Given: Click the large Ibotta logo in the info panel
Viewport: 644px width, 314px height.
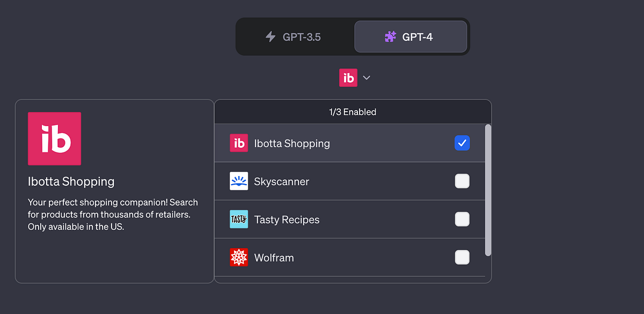Looking at the screenshot, I should pyautogui.click(x=54, y=138).
